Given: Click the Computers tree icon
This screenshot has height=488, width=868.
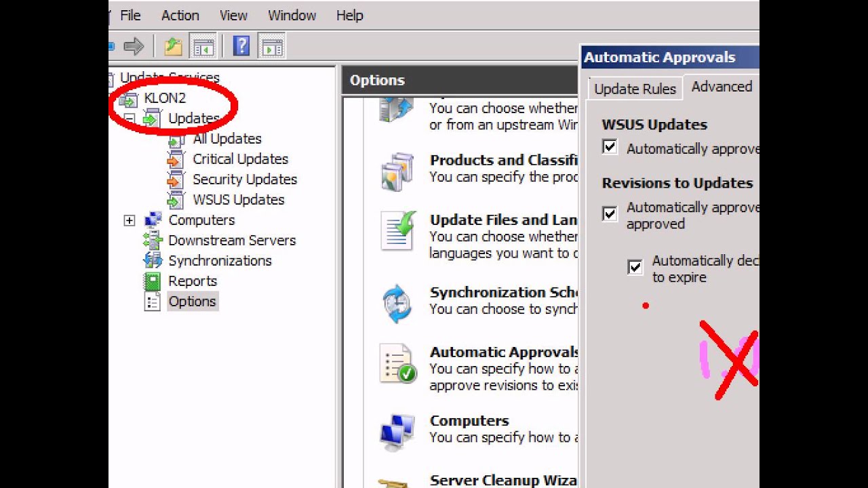Looking at the screenshot, I should (x=153, y=220).
